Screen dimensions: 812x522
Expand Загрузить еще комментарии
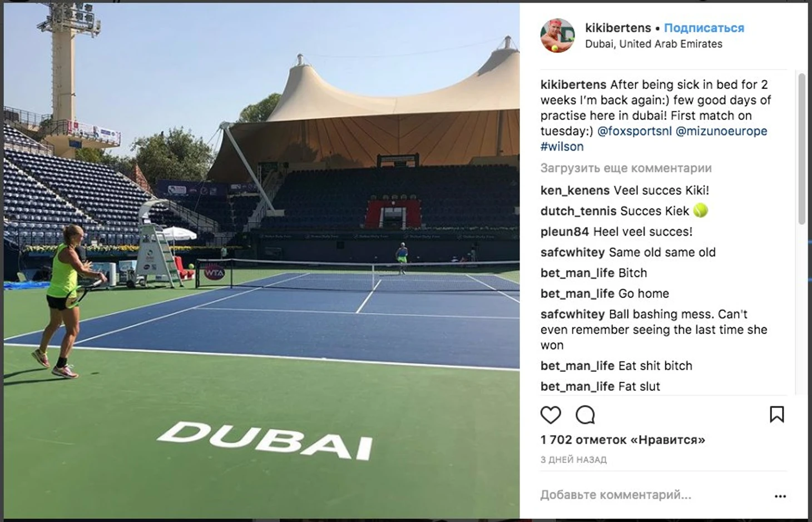[626, 168]
